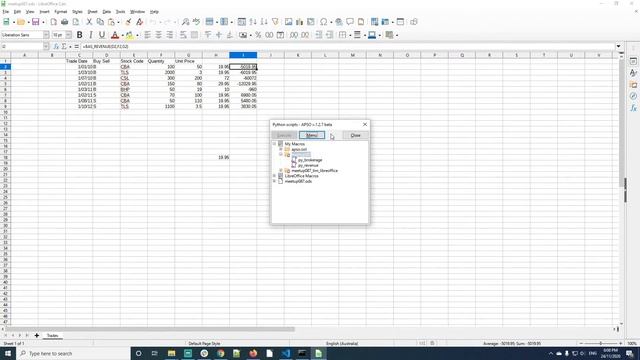Click the horizontal scrollbar
640x360 pixels.
tap(149, 329)
